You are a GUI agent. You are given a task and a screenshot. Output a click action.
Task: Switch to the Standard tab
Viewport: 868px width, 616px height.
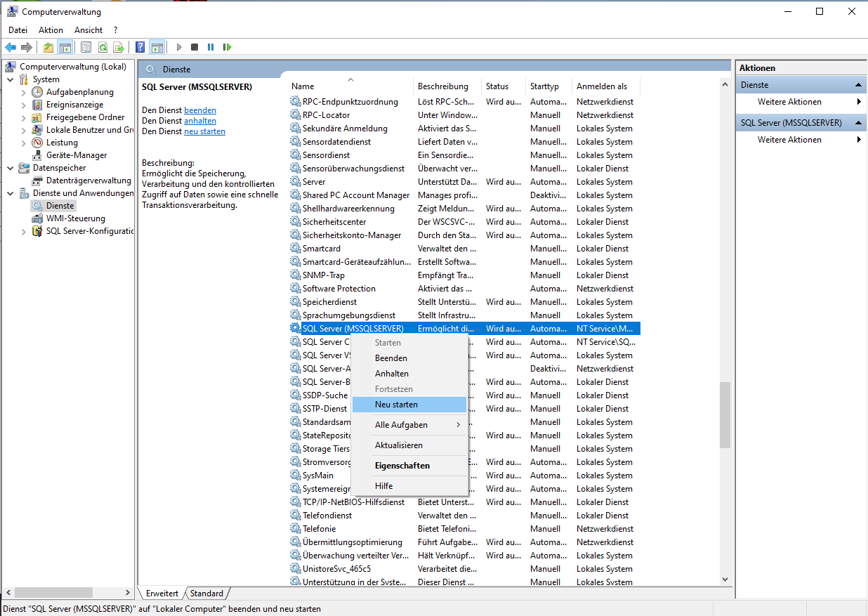coord(206,594)
